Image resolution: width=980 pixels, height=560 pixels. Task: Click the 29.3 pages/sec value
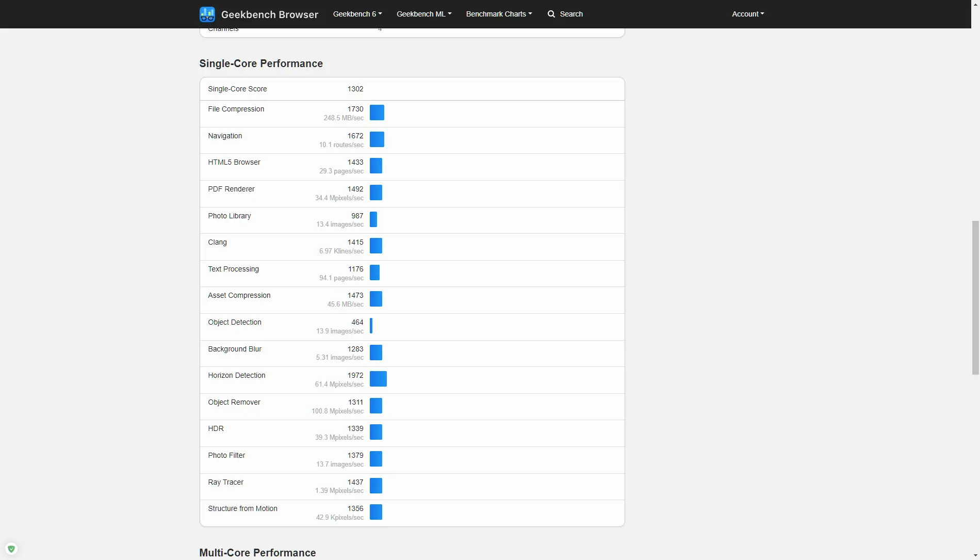(341, 171)
